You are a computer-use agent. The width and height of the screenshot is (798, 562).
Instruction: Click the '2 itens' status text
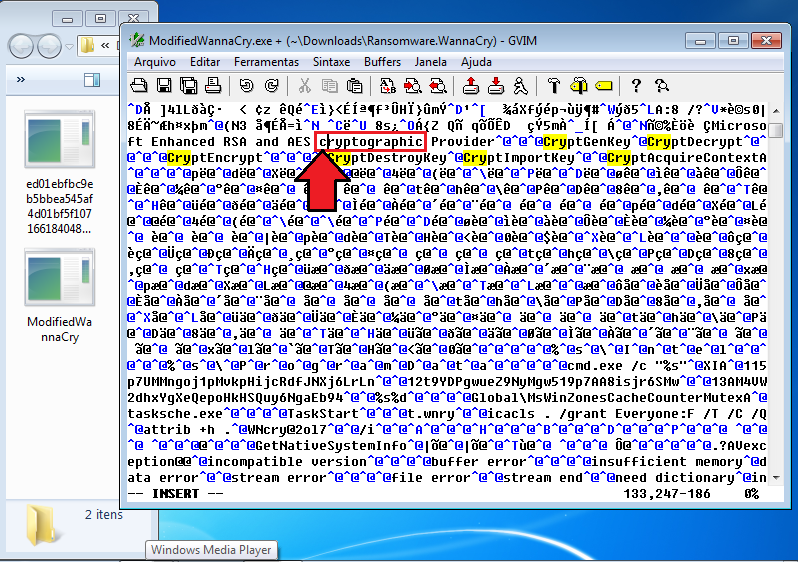point(104,515)
